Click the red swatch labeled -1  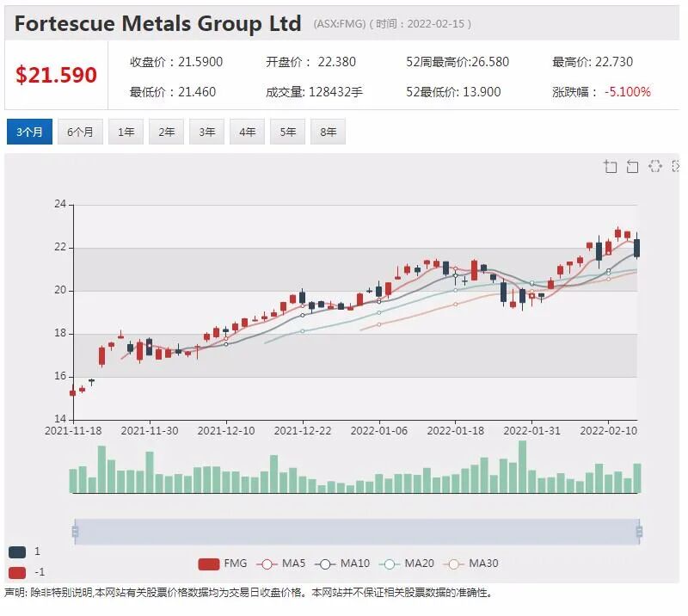click(17, 572)
